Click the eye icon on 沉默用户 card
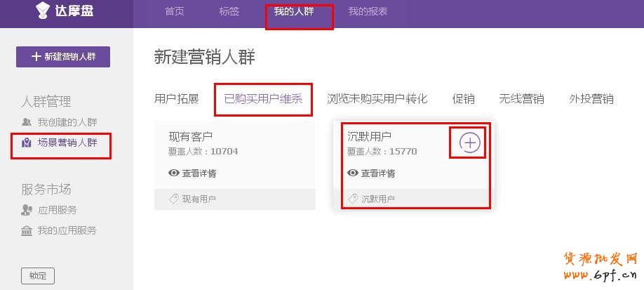644x290 pixels. click(x=353, y=173)
